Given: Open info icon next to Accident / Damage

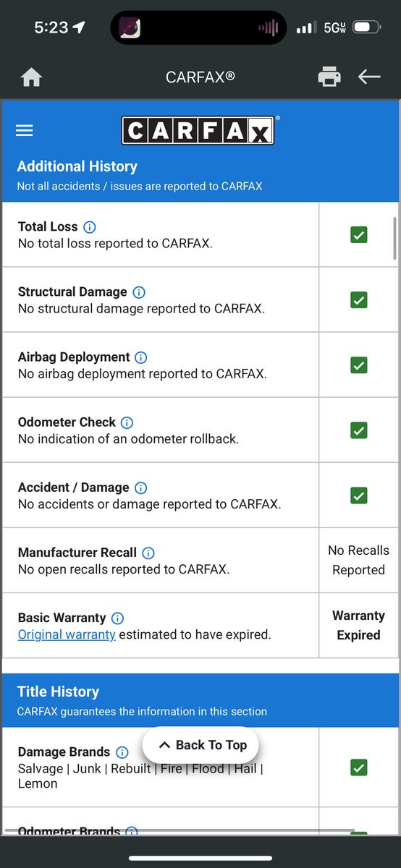Looking at the screenshot, I should 141,488.
